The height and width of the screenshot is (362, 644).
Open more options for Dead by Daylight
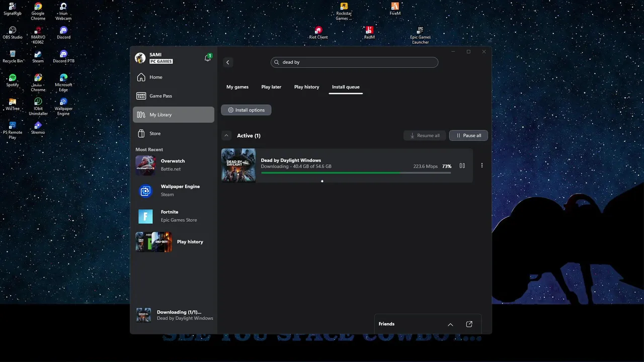click(481, 165)
